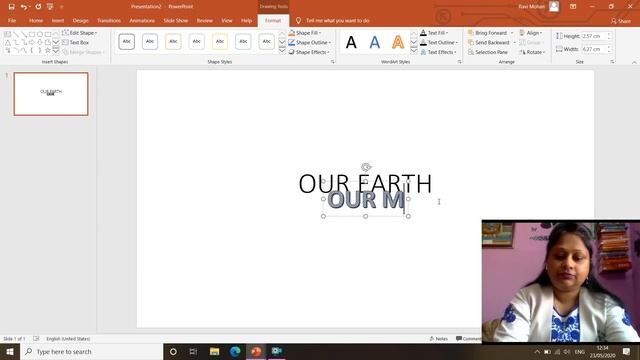Switch to the Review tab
640x360 pixels.
click(x=204, y=20)
